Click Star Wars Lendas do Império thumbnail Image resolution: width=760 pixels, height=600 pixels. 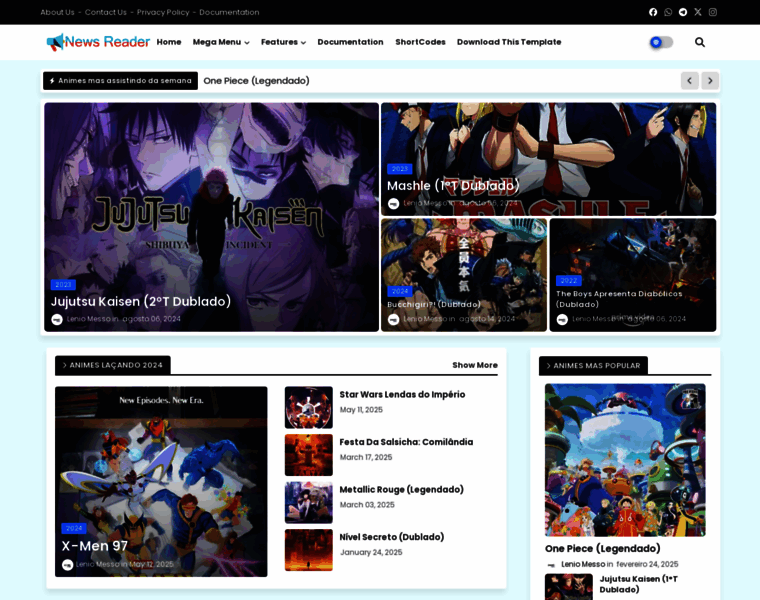pos(309,407)
